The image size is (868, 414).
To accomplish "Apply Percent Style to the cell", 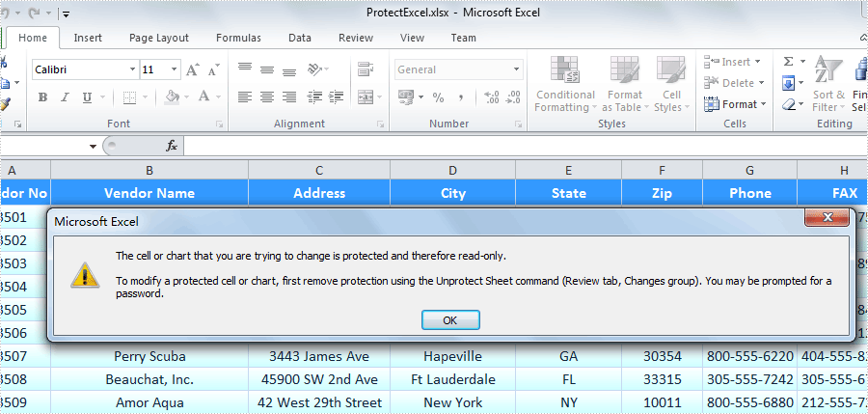I will click(438, 98).
